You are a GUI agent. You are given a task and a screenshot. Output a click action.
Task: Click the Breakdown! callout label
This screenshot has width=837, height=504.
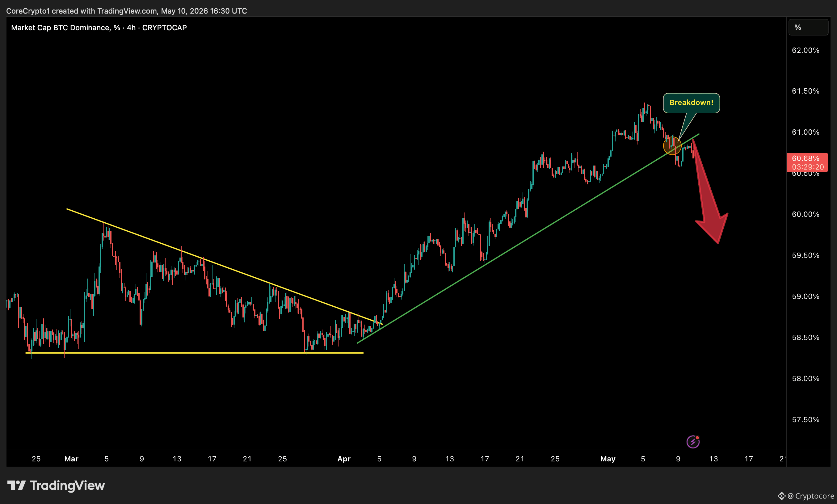[691, 103]
